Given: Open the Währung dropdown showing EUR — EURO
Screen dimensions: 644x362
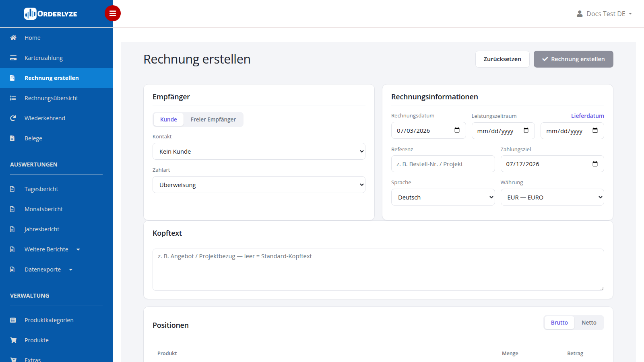Looking at the screenshot, I should point(552,197).
